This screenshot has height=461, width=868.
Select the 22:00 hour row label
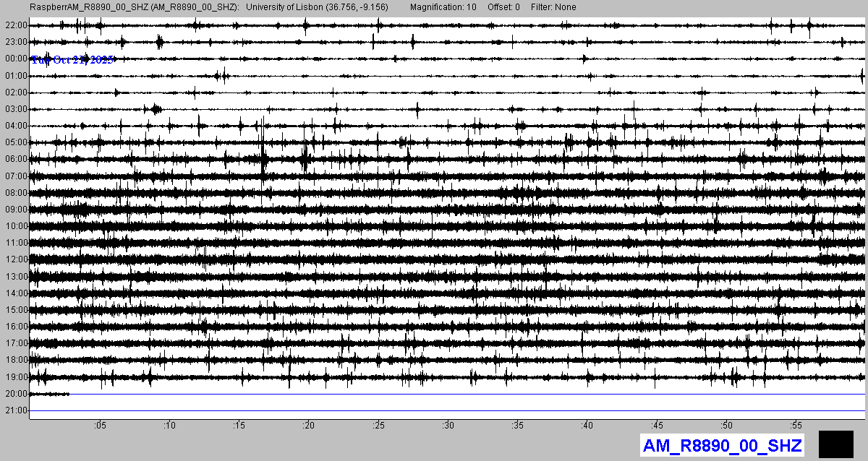click(x=15, y=25)
